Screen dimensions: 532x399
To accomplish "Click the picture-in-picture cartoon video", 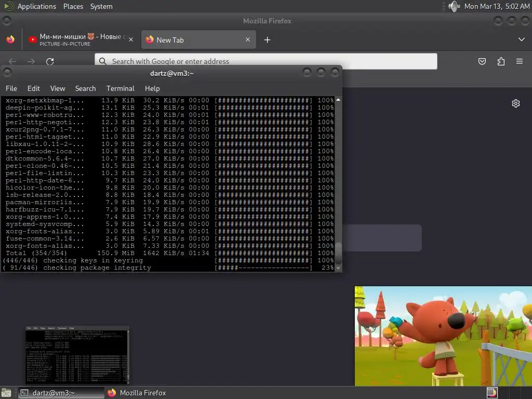I will click(443, 336).
